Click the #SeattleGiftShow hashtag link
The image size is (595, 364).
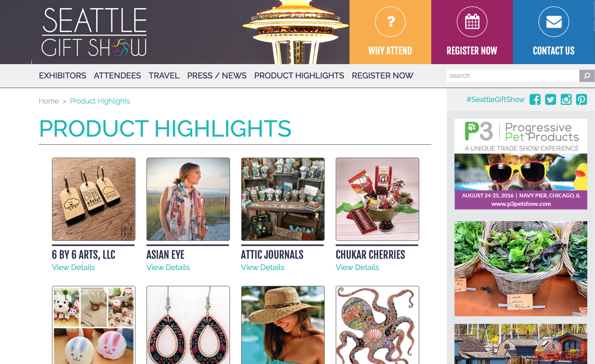point(495,100)
